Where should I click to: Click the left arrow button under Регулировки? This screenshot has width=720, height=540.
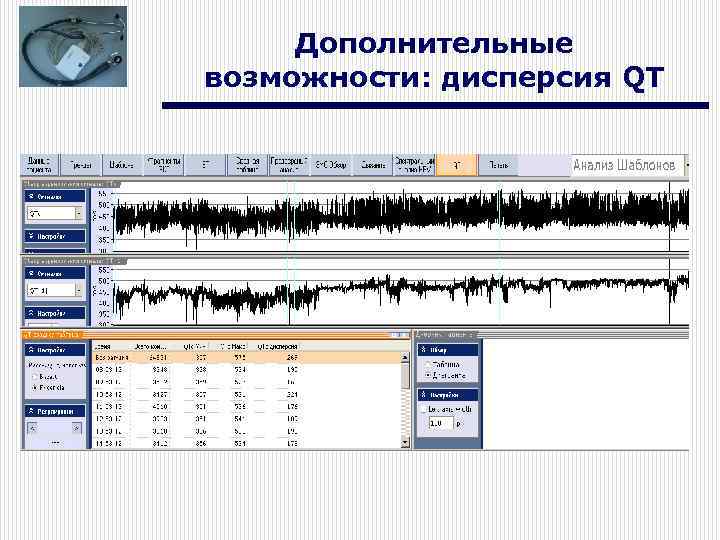[32, 428]
